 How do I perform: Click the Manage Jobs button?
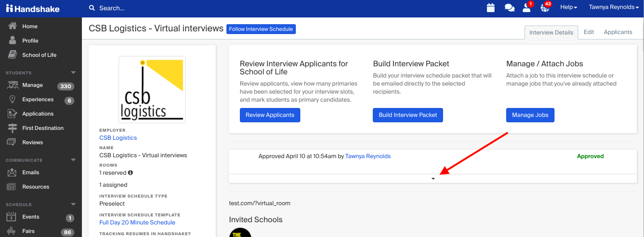click(x=530, y=115)
